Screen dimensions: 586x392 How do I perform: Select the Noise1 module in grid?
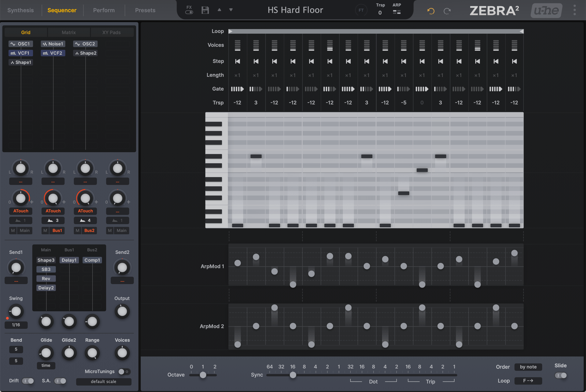click(53, 44)
